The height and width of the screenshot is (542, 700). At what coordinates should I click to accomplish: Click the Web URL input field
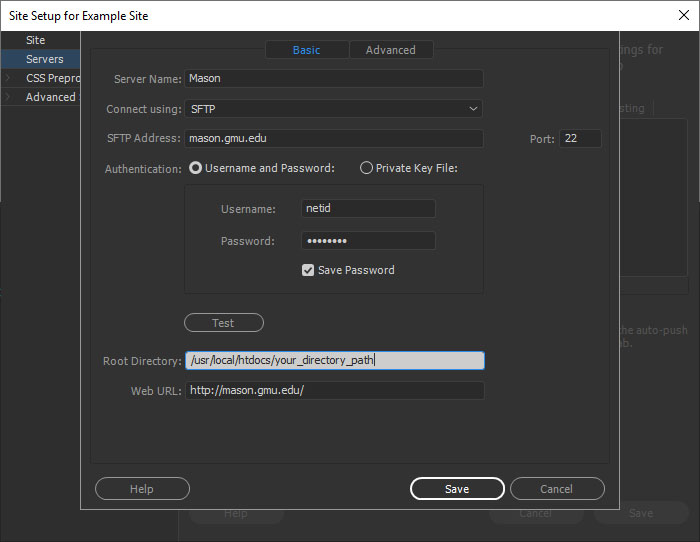point(334,391)
